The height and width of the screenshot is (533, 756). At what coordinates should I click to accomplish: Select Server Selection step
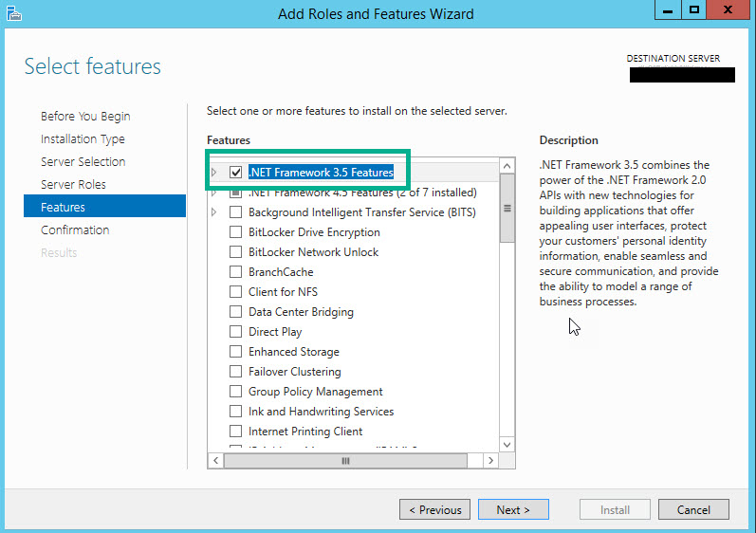pos(83,161)
